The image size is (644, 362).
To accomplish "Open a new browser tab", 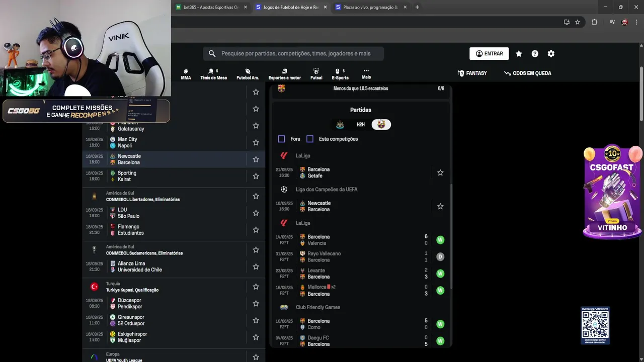I will click(417, 7).
